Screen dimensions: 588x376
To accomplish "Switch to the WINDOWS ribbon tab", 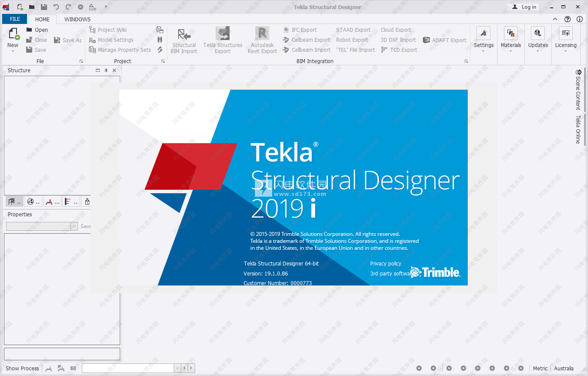I will (x=78, y=19).
